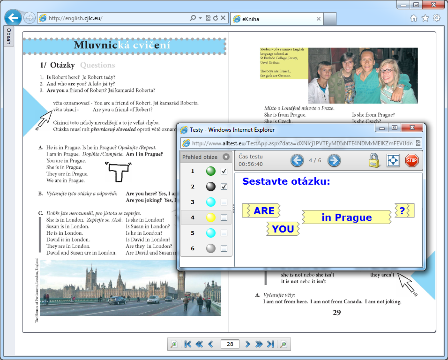Select question 5 cyan status ball
Image resolution: width=448 pixels, height=360 pixels.
211,233
